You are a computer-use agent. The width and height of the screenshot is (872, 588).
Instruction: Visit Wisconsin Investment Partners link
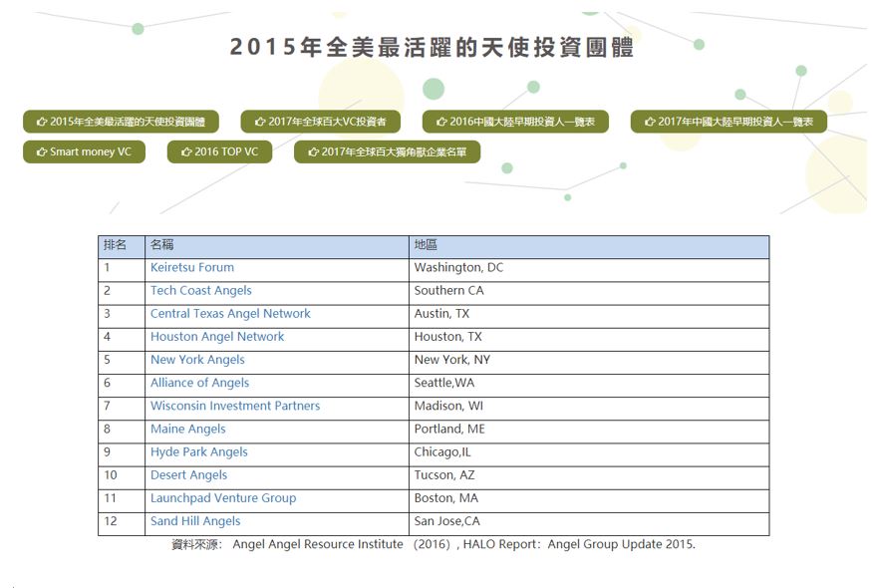pyautogui.click(x=235, y=406)
